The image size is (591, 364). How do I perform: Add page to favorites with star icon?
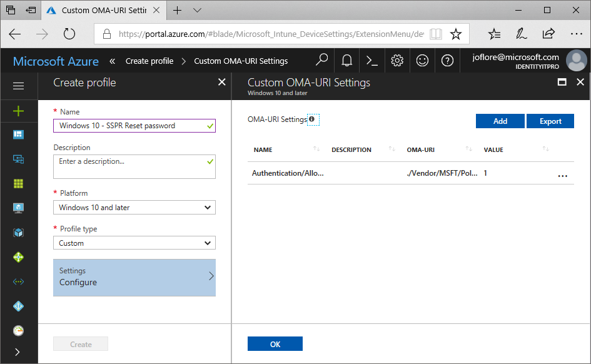click(x=456, y=34)
